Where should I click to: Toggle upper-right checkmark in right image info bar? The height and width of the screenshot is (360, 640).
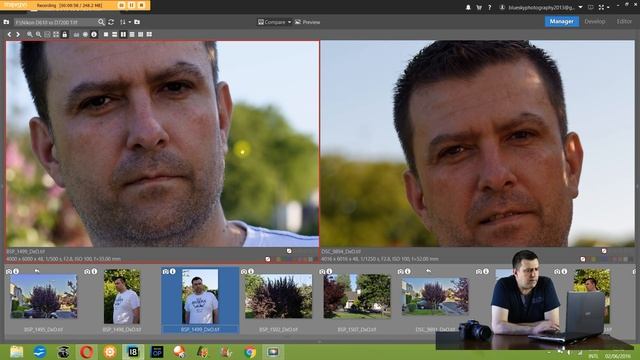(x=604, y=251)
